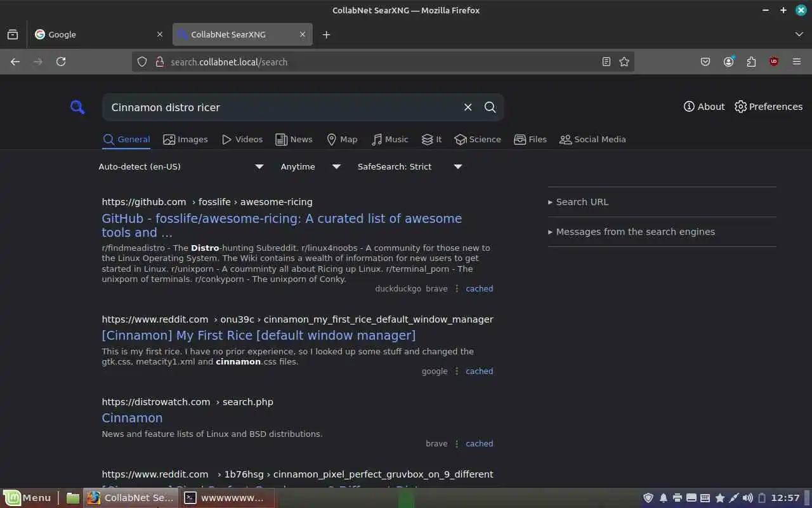812x508 pixels.
Task: Click the SearXNG magnifier logo
Action: tap(77, 107)
